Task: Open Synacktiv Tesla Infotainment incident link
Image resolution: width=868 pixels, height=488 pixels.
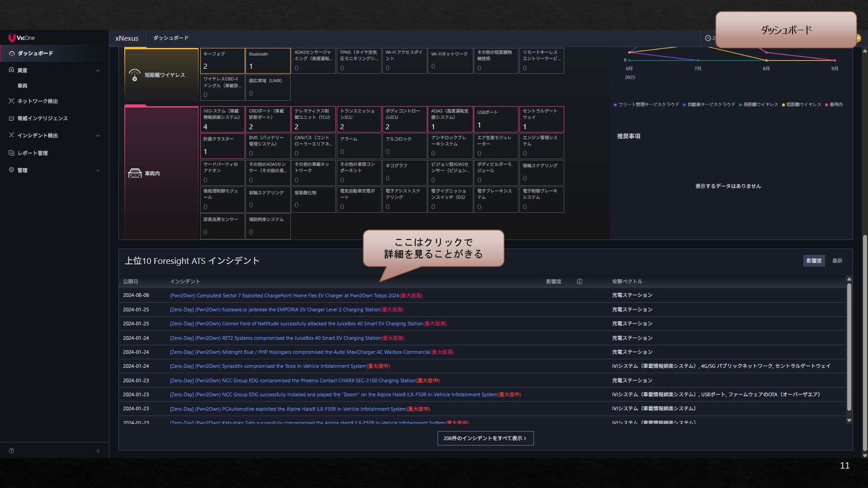Action: click(x=268, y=366)
